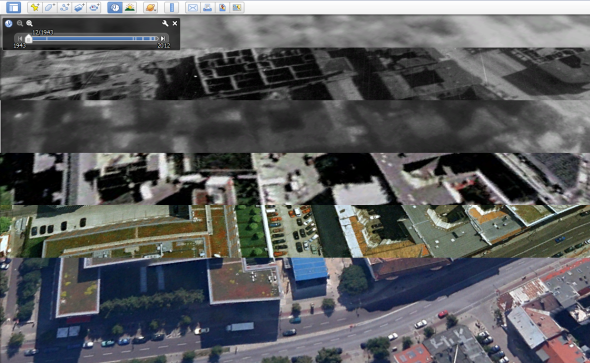590x363 pixels.
Task: Email the current view
Action: point(193,7)
